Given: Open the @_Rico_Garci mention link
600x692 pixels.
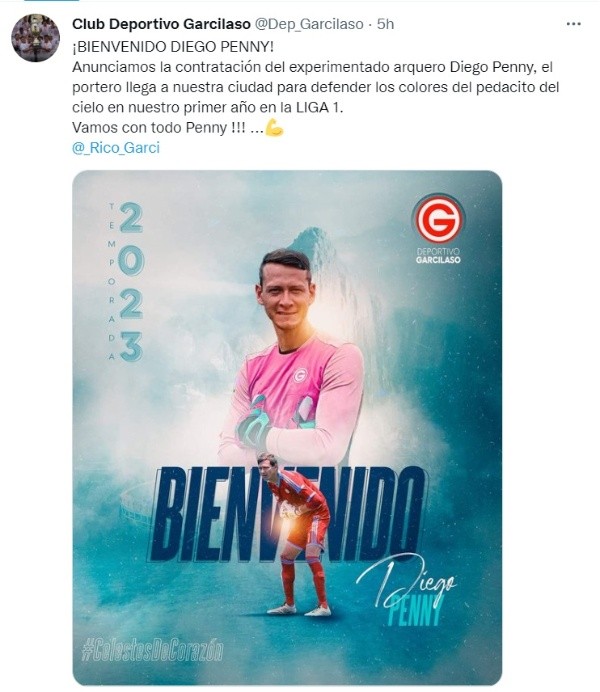Looking at the screenshot, I should (x=116, y=147).
